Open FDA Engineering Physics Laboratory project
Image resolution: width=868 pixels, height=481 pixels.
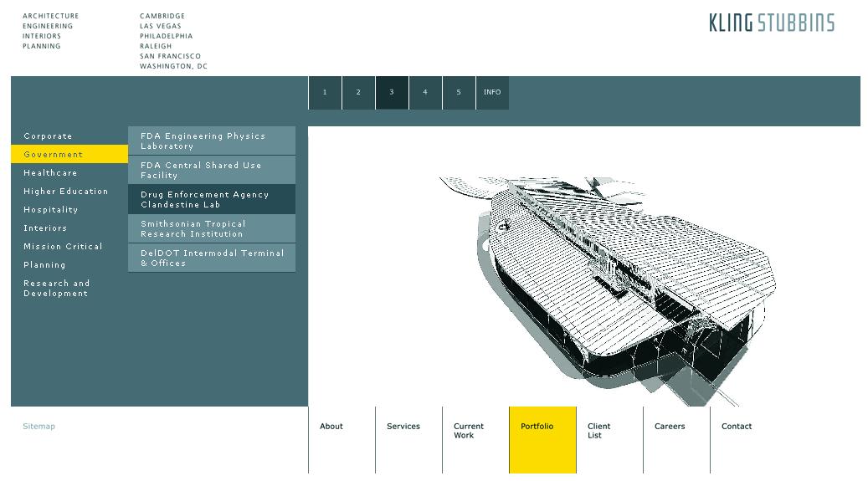(212, 141)
